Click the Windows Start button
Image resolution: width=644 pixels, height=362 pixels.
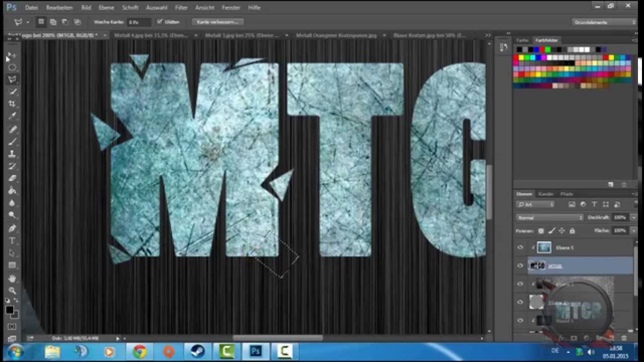coord(16,351)
